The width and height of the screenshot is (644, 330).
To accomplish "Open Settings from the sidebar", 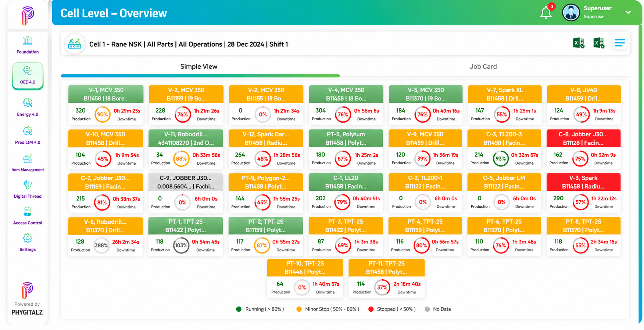I will click(x=28, y=243).
